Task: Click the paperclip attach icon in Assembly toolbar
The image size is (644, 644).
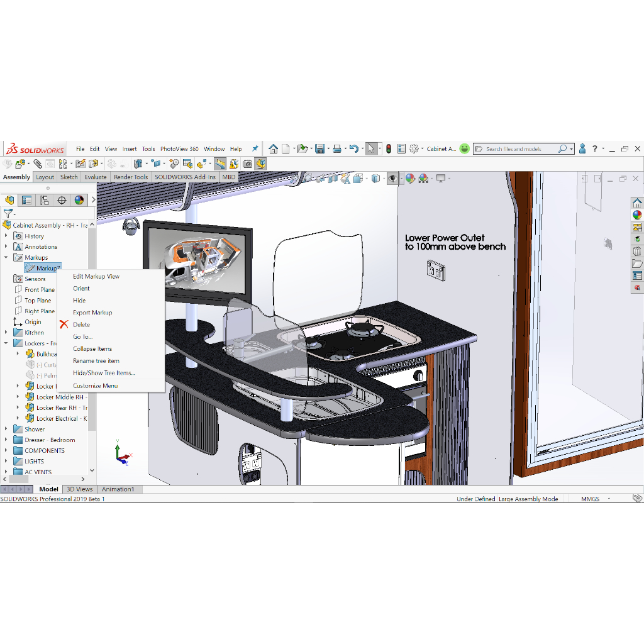Action: (x=38, y=164)
